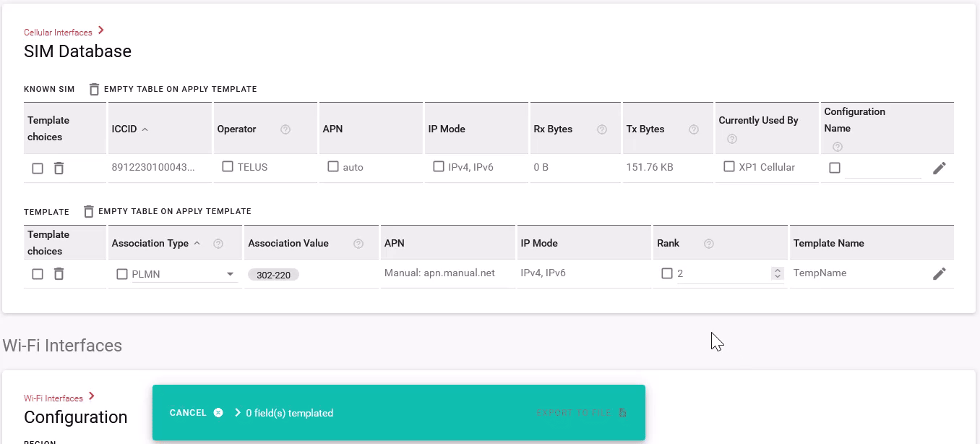
Task: Expand the templated fields chevron
Action: [238, 413]
